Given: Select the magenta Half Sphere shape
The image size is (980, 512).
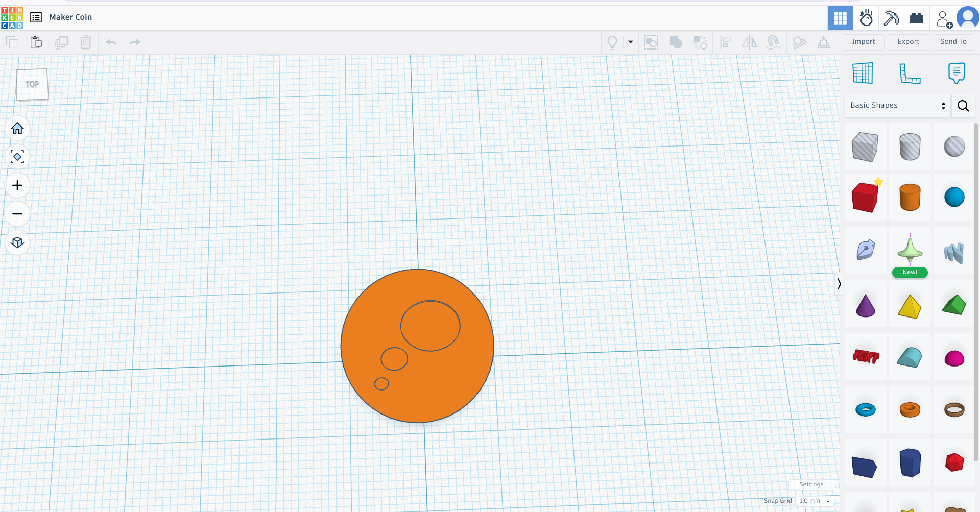Looking at the screenshot, I should point(954,358).
